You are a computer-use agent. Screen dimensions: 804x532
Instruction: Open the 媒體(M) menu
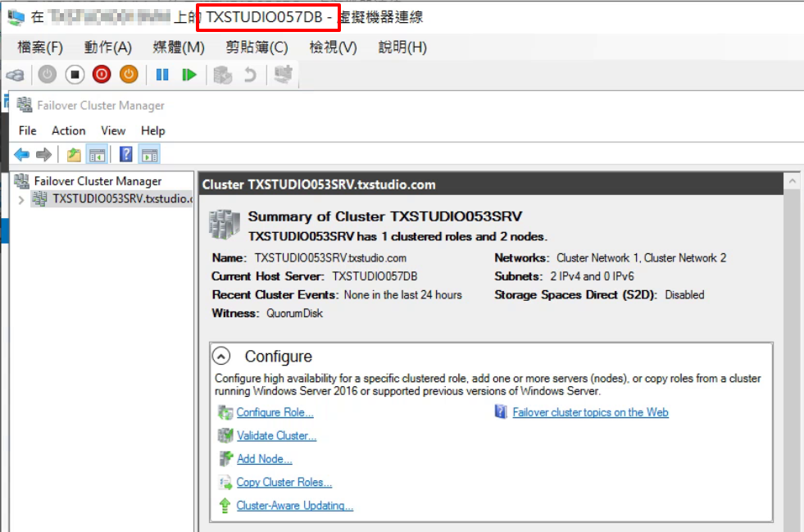point(179,48)
